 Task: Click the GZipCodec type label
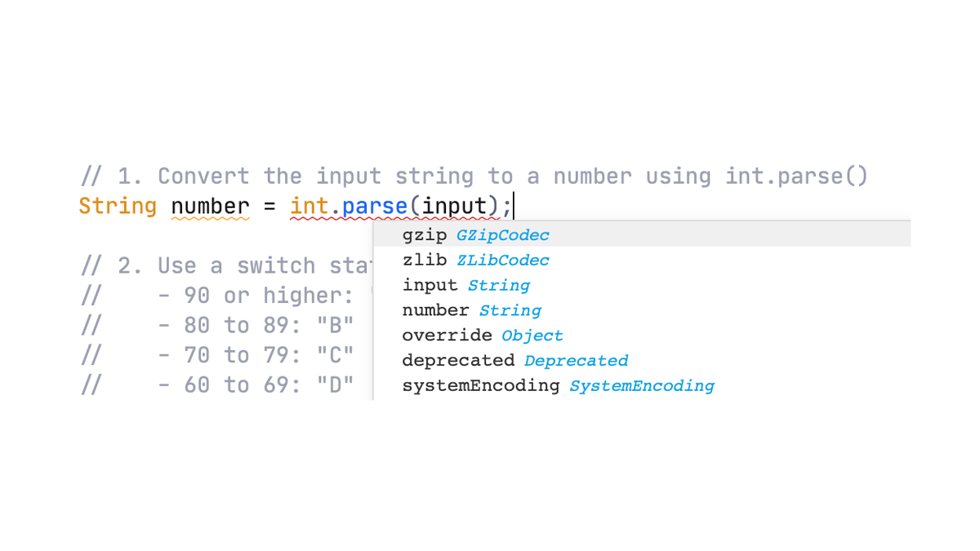pos(503,235)
